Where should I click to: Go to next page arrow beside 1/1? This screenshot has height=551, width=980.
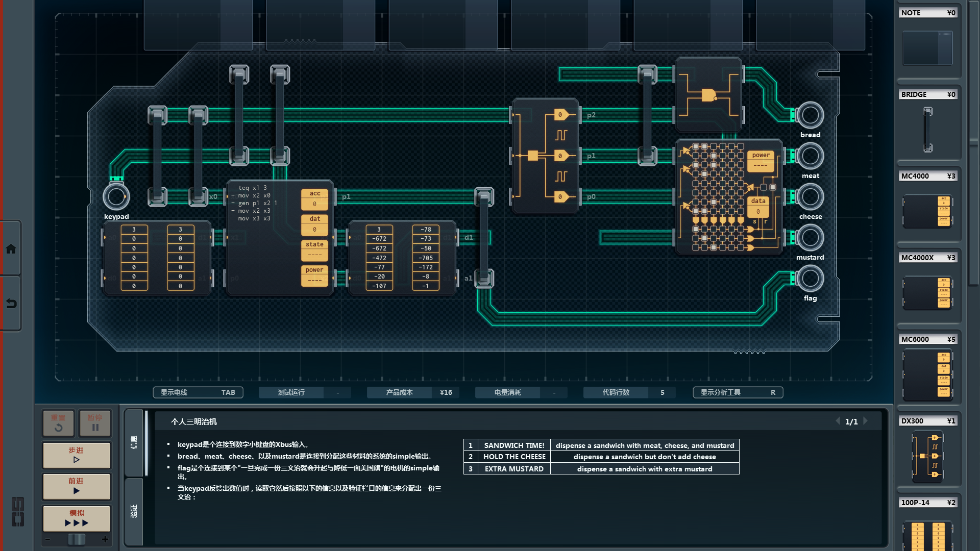coord(866,421)
